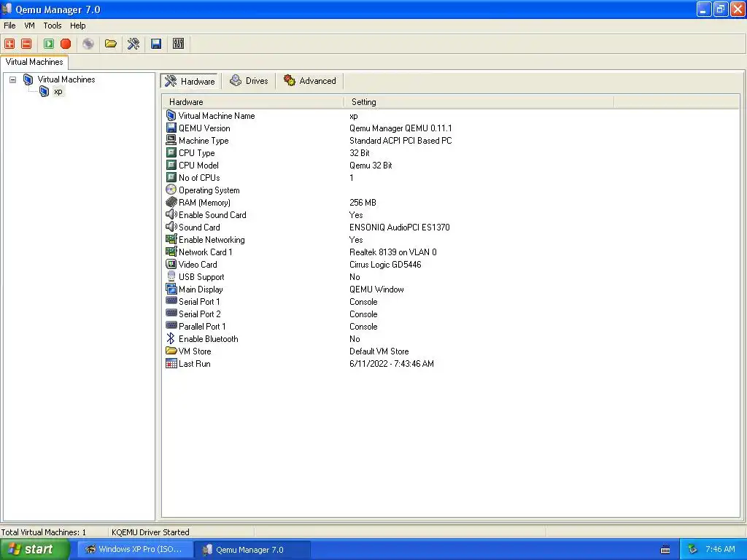The height and width of the screenshot is (560, 747).
Task: Click 'Total Virtual Machines: 1' status text
Action: tap(43, 532)
